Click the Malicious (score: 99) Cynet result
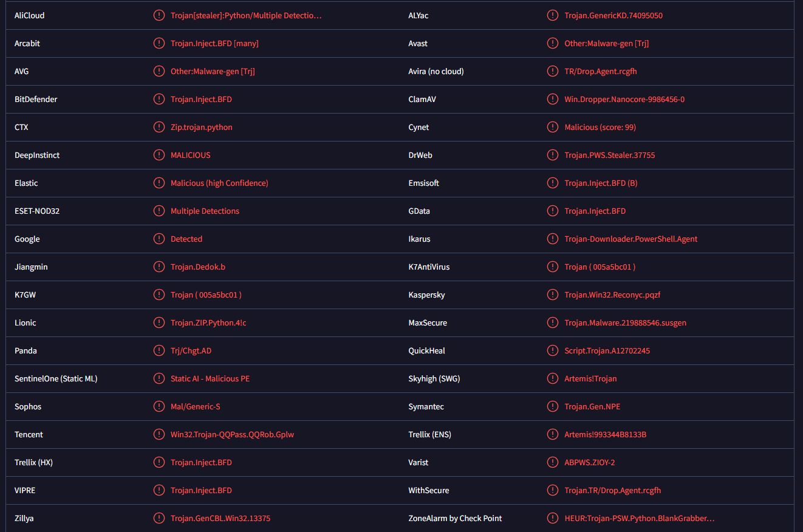Screen dimensions: 803x532 coord(600,127)
